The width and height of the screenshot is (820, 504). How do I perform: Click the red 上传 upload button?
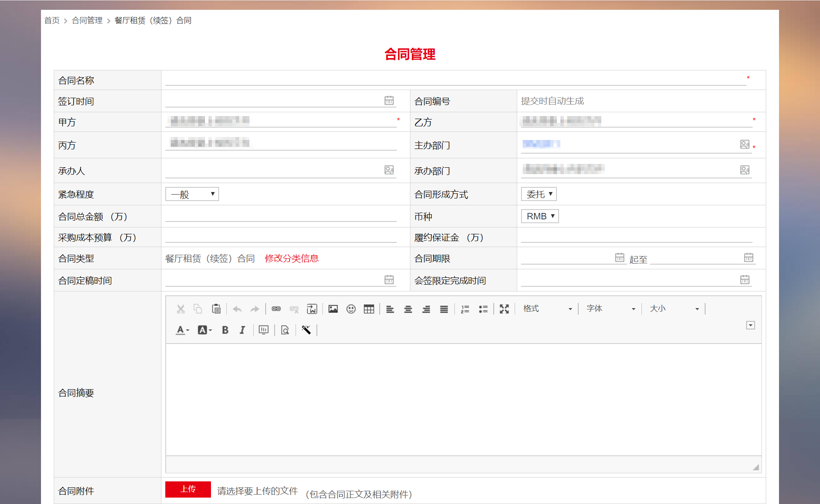188,489
